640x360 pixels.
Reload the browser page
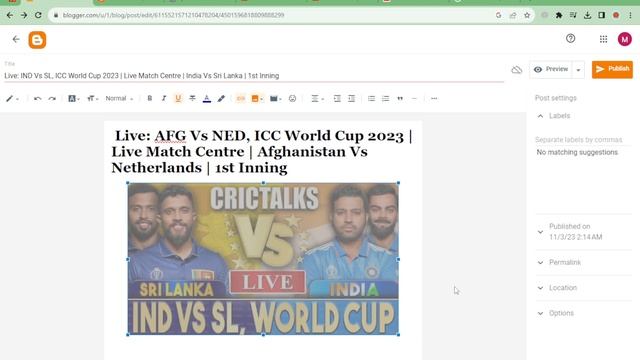click(x=38, y=15)
